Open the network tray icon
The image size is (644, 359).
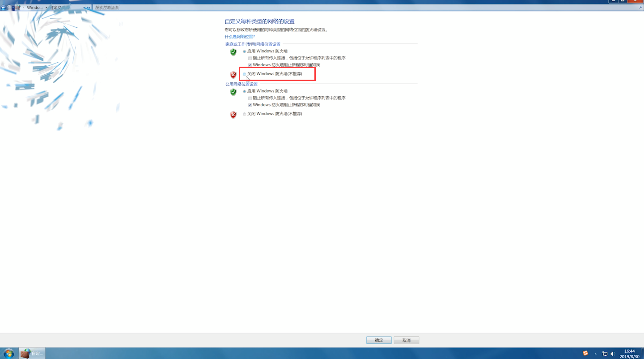[x=605, y=354]
